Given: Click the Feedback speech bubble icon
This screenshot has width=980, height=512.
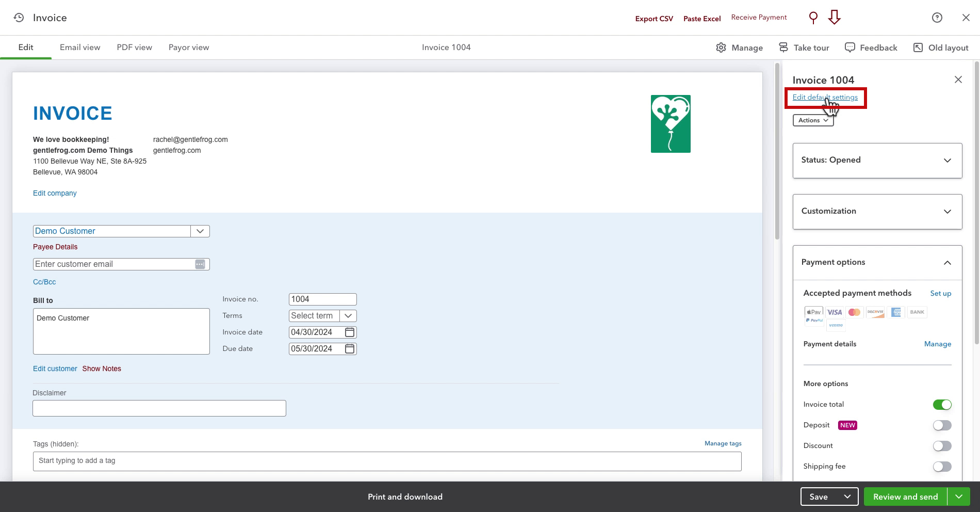Looking at the screenshot, I should [x=850, y=47].
